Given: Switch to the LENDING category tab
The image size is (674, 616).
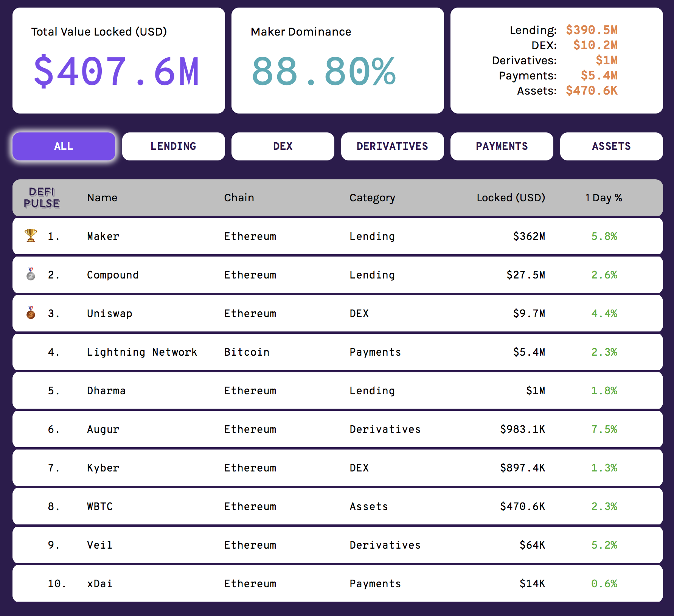Looking at the screenshot, I should (x=174, y=146).
